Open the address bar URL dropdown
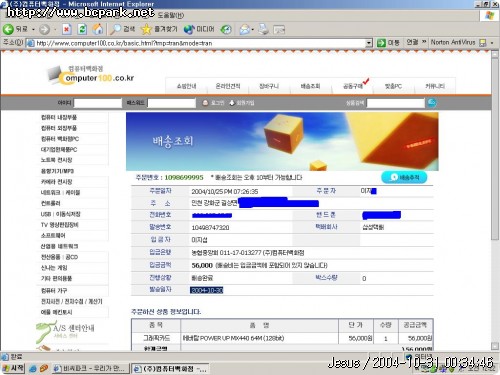Screen dimensions: 500x375 [369, 43]
